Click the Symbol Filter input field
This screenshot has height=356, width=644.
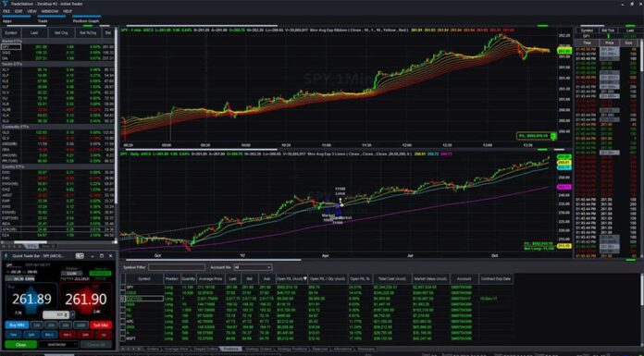[x=177, y=267]
